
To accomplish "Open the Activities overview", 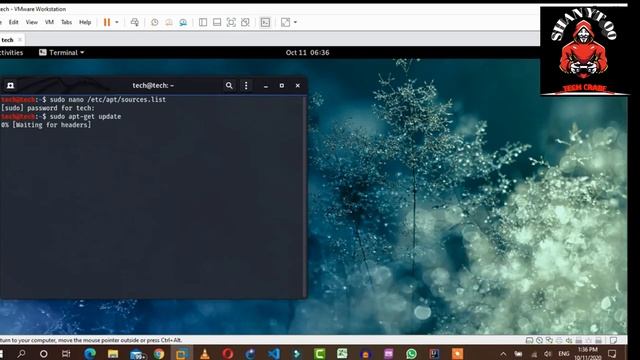I will click(x=11, y=53).
